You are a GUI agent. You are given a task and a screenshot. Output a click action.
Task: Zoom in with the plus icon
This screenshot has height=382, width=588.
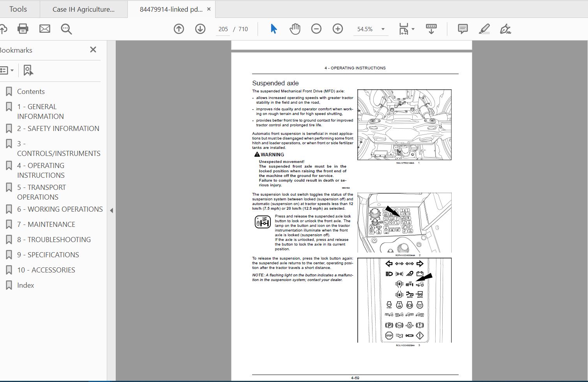(338, 29)
